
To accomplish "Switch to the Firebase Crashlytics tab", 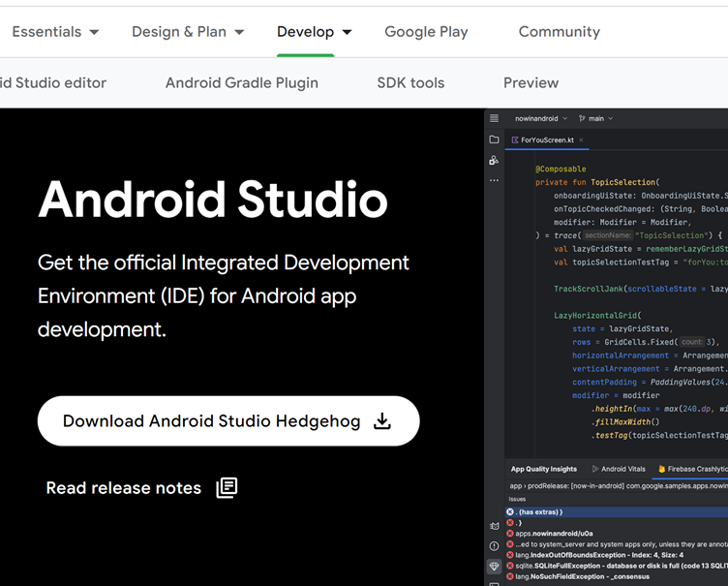I will 692,469.
